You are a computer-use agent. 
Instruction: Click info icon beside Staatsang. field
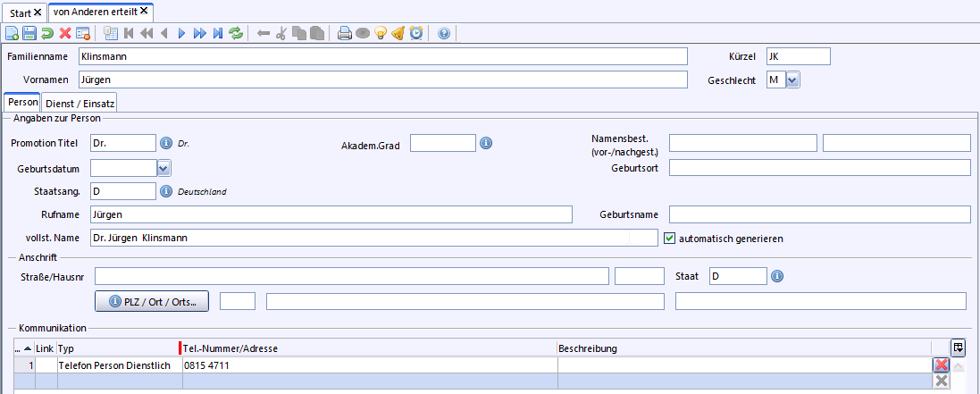(x=165, y=190)
